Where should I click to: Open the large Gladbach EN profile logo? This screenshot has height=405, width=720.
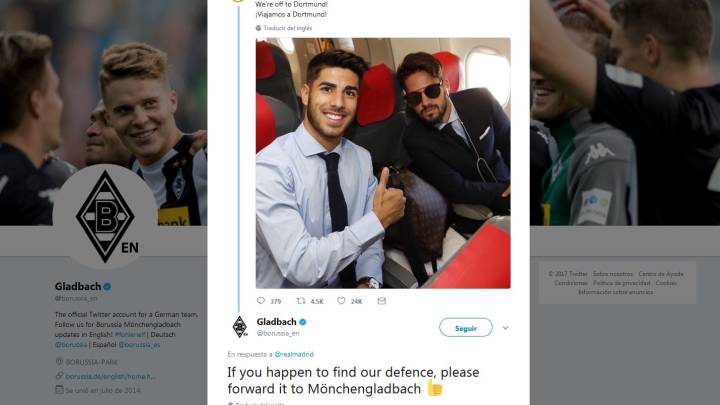(x=105, y=217)
